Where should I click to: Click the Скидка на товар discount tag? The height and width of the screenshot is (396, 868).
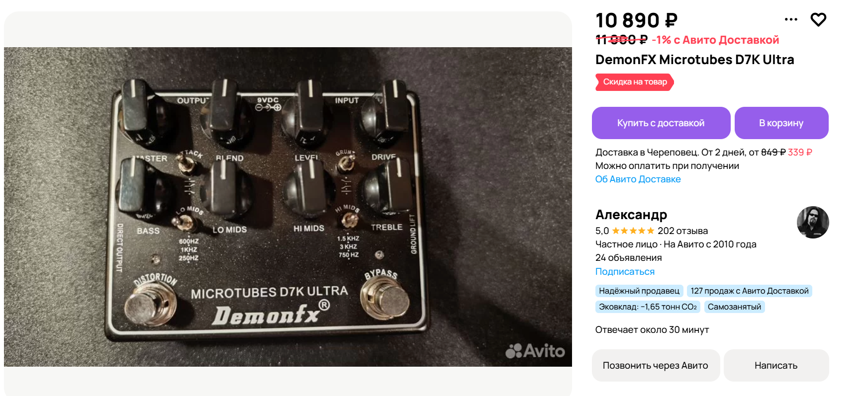635,82
